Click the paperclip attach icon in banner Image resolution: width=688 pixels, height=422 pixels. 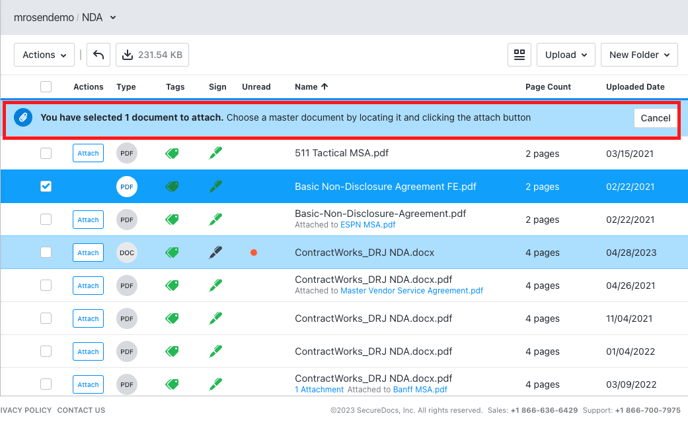coord(23,118)
